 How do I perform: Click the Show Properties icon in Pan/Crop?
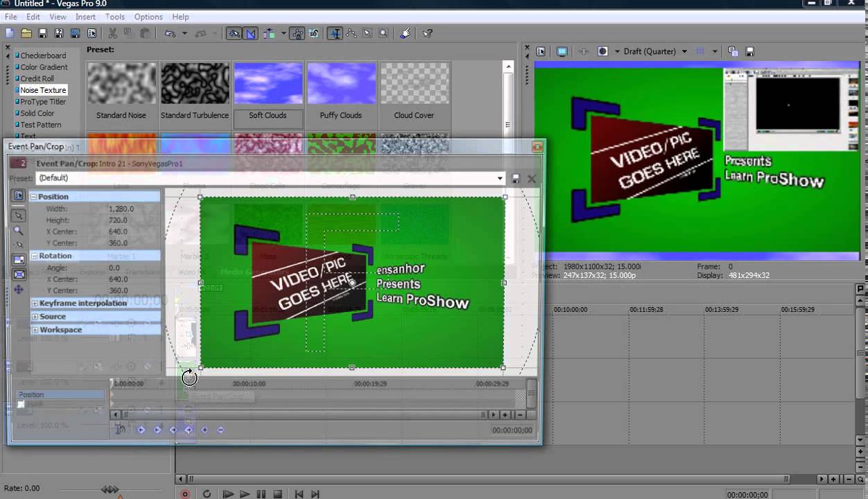point(19,196)
